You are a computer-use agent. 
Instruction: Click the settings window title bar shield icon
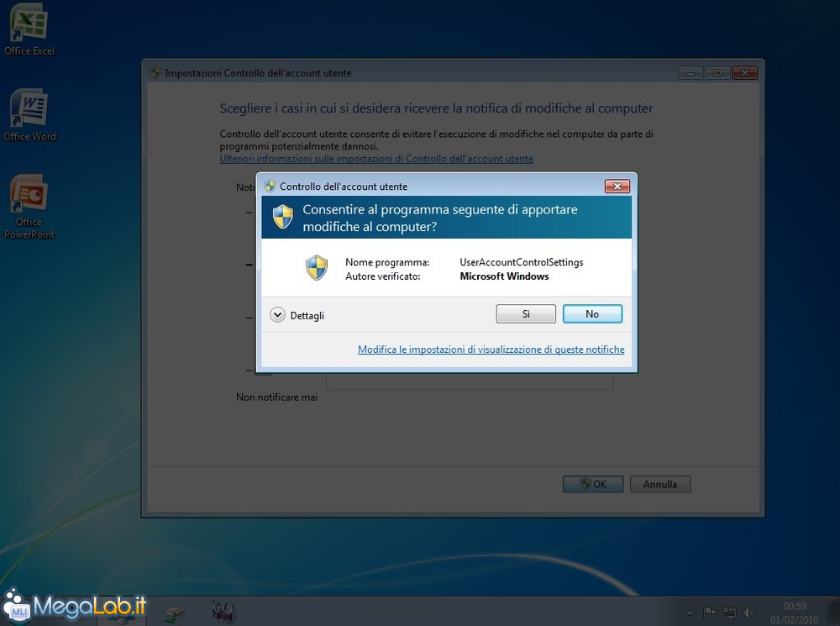[x=155, y=72]
